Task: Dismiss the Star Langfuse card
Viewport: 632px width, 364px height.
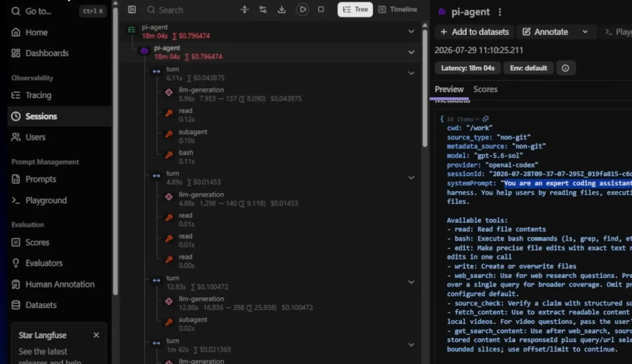Action: click(x=96, y=335)
